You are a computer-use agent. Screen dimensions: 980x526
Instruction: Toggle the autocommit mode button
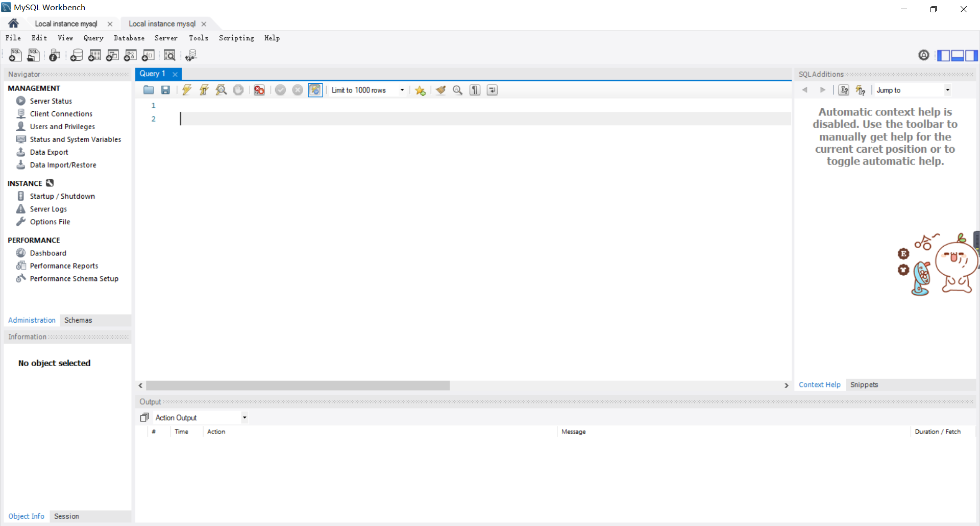click(x=315, y=90)
